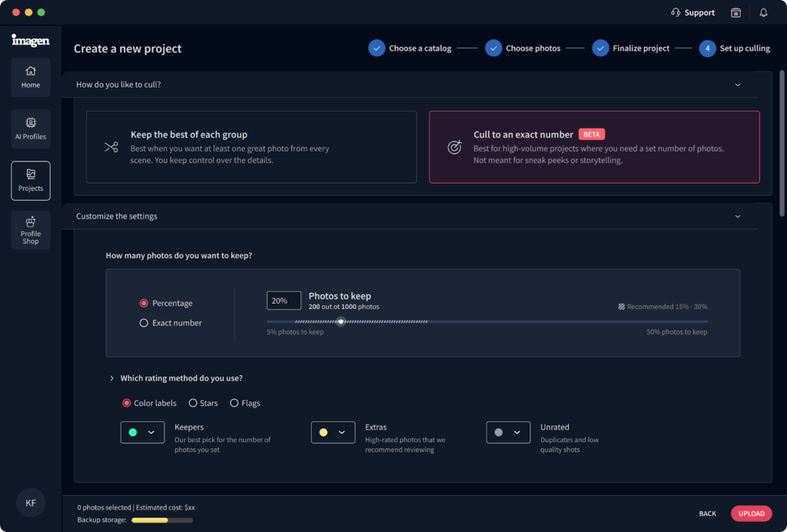Open notifications bell

coord(763,12)
